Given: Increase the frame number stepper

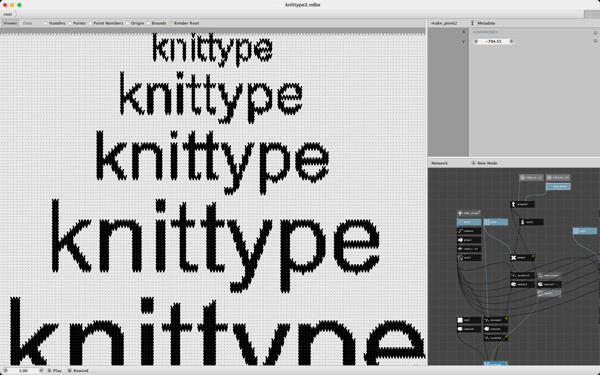Looking at the screenshot, I should tap(41, 370).
